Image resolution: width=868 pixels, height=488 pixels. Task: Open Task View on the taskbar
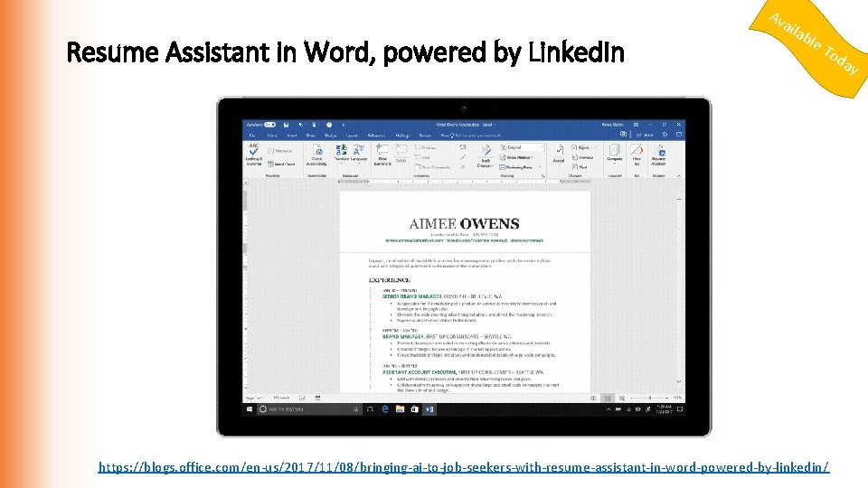pos(370,409)
